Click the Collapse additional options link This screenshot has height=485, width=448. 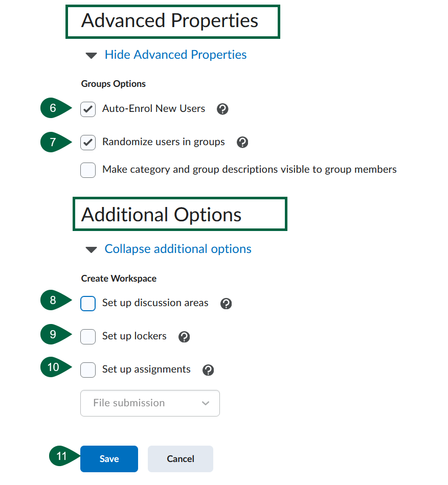[177, 249]
